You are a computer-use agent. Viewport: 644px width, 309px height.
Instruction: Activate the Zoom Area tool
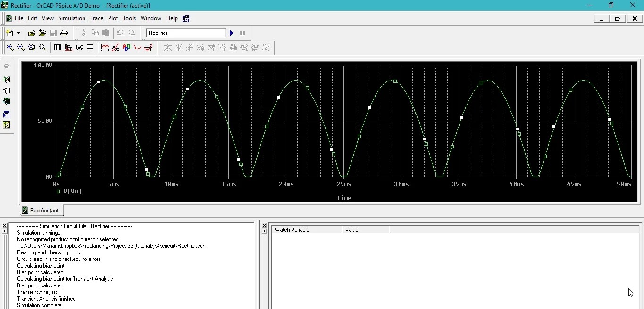32,47
